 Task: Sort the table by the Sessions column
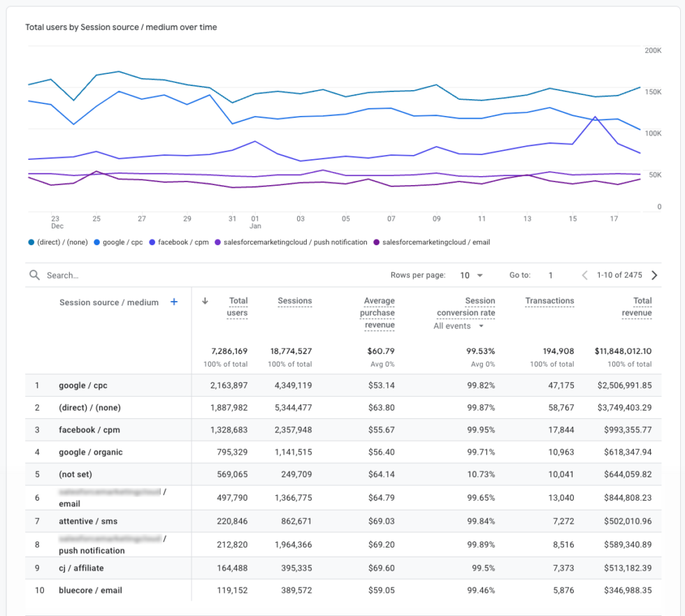click(x=294, y=300)
